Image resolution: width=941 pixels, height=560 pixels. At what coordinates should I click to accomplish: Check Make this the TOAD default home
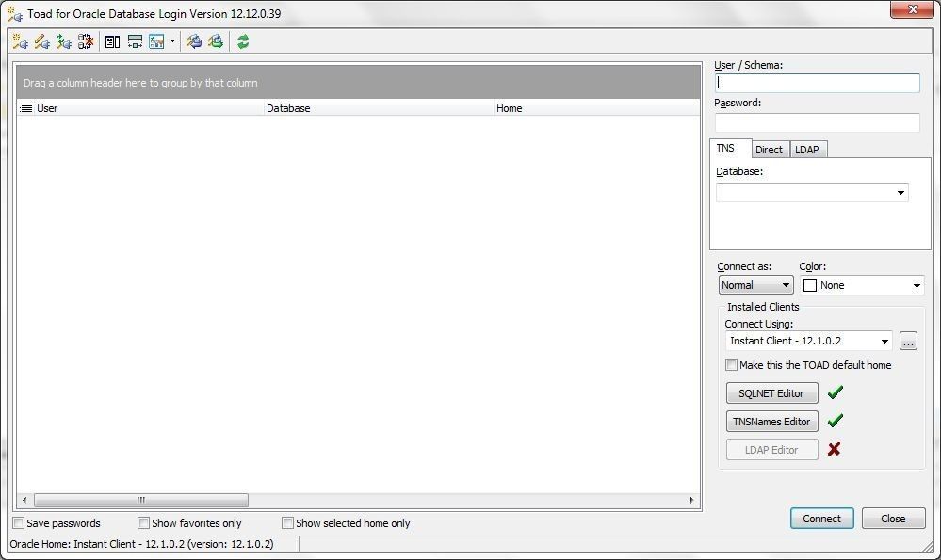[x=731, y=364]
